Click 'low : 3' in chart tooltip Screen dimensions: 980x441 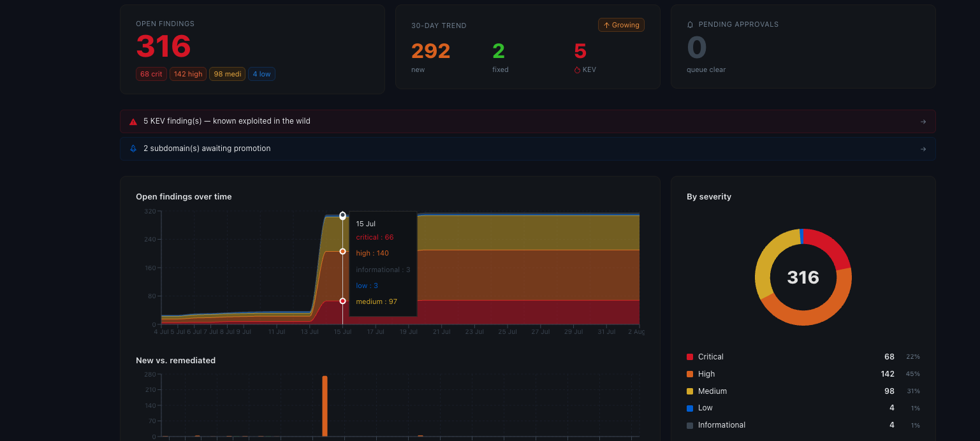pyautogui.click(x=367, y=286)
